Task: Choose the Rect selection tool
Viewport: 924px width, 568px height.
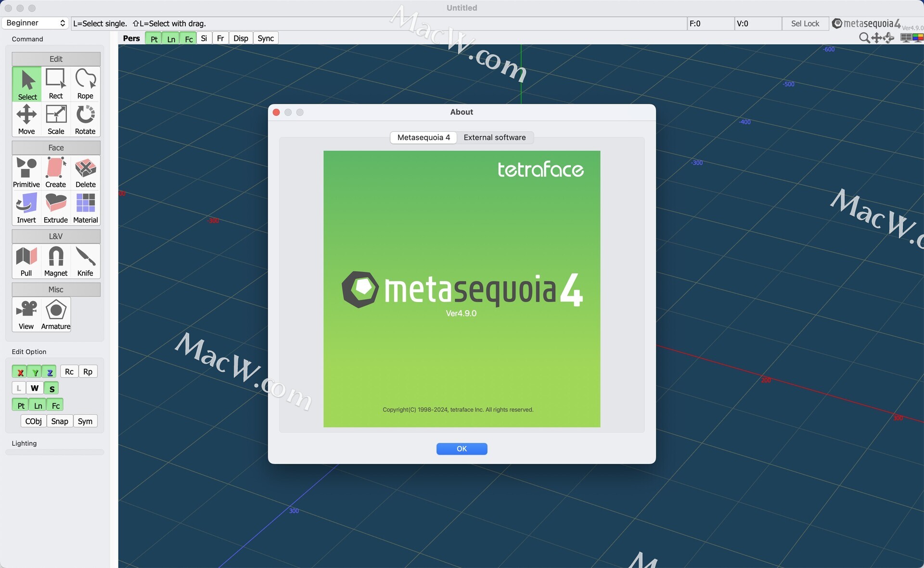Action: (x=56, y=84)
